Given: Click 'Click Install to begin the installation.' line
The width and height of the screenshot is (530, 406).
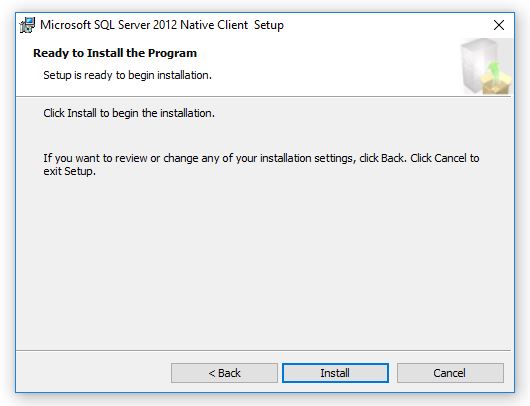Looking at the screenshot, I should tap(129, 113).
